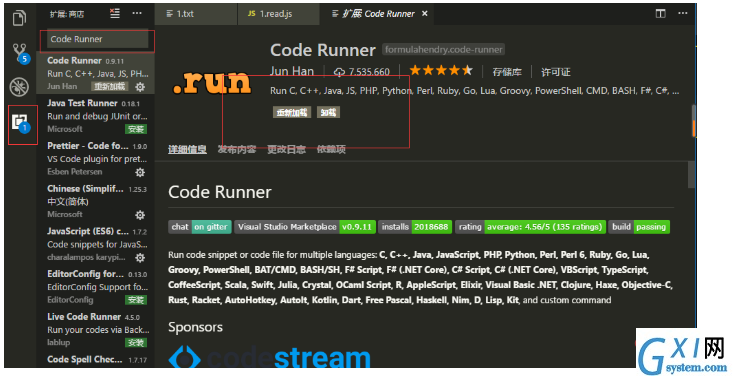734x376 pixels.
Task: Click the Sponsors heading
Action: tap(195, 327)
